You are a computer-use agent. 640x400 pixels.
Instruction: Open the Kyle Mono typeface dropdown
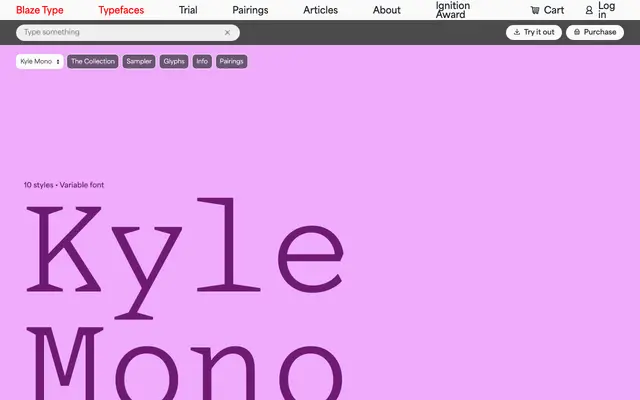[x=40, y=62]
